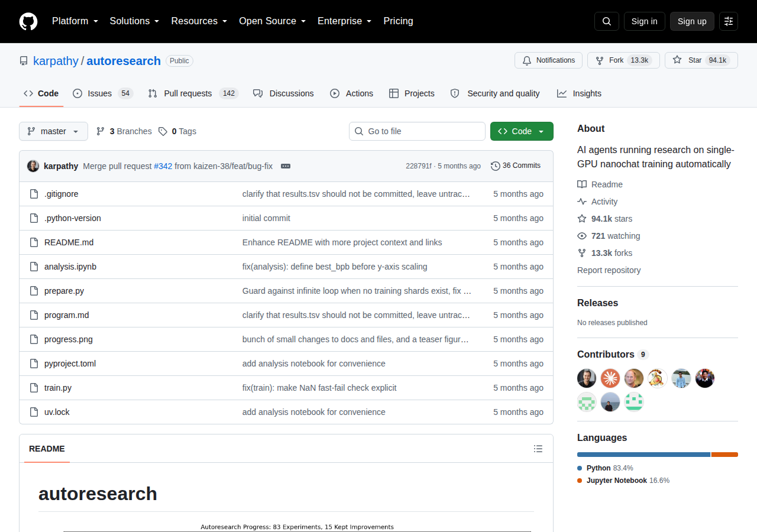Open the 721 watching link
Viewport: 757px width, 532px height.
609,236
